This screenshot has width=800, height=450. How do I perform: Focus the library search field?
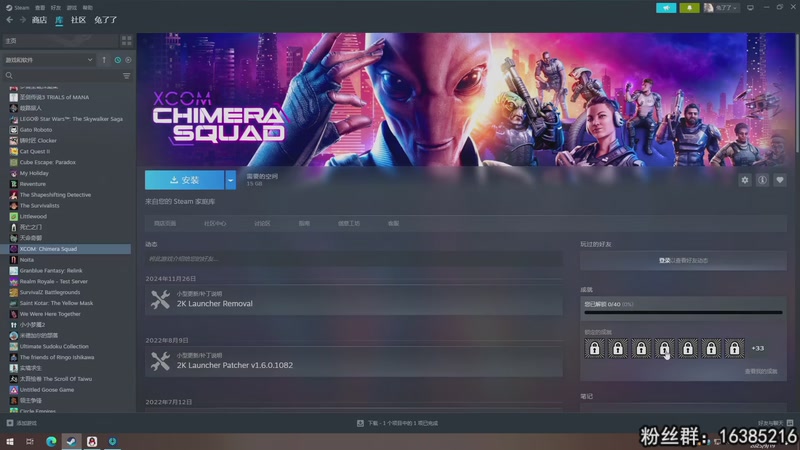tap(62, 76)
